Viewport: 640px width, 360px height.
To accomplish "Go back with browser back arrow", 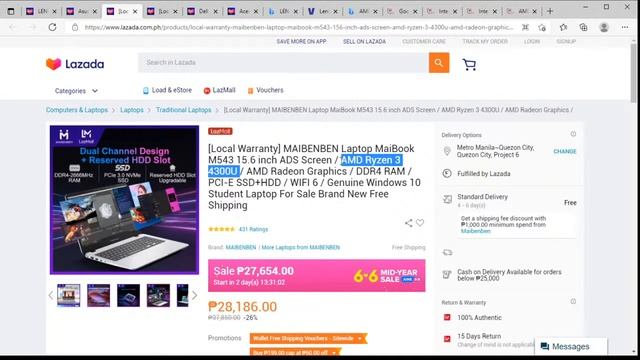I will click(13, 27).
